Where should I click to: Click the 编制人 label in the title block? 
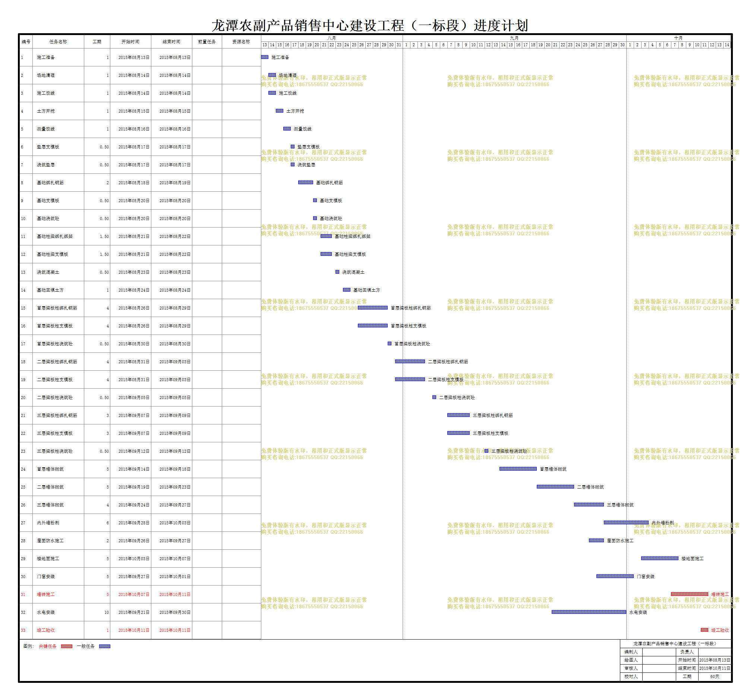pos(631,652)
